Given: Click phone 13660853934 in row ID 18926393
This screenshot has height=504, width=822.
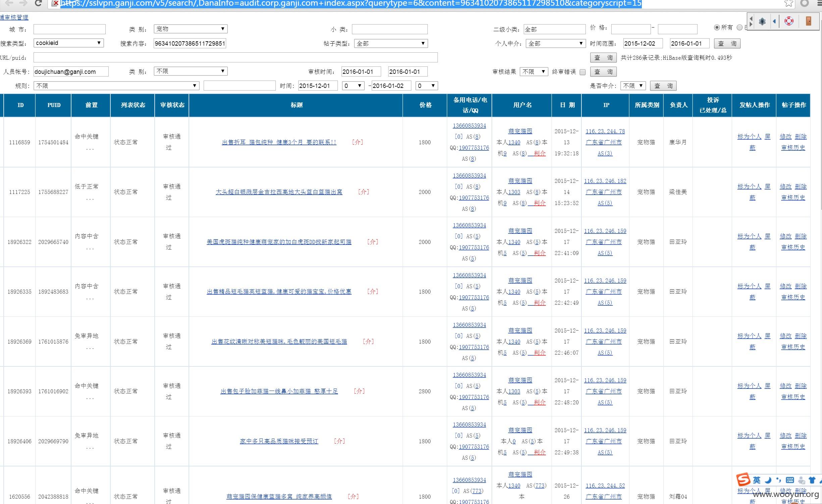Looking at the screenshot, I should 469,375.
